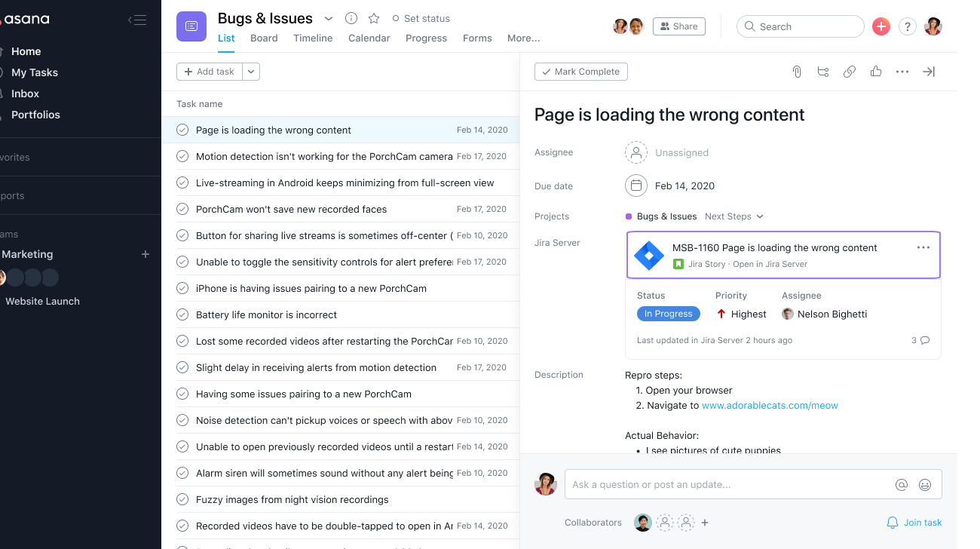The image size is (980, 549).
Task: Open the www.adorablecats.com/meow link
Action: coord(770,406)
